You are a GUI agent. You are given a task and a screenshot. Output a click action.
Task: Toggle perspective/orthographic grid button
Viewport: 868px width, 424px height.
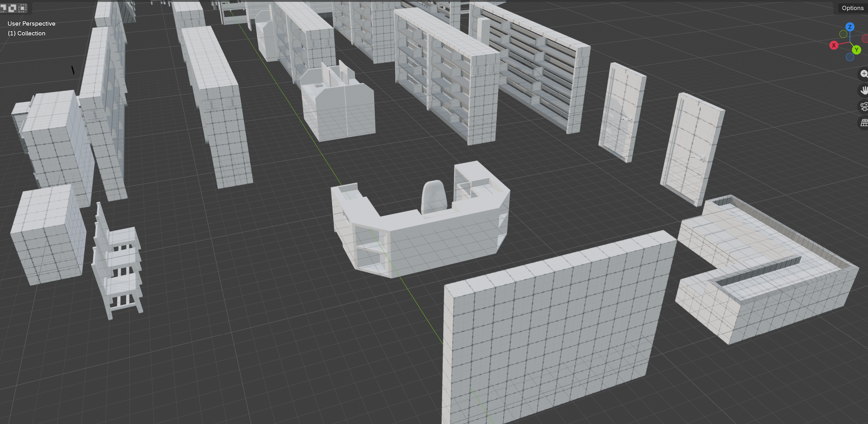[x=863, y=123]
